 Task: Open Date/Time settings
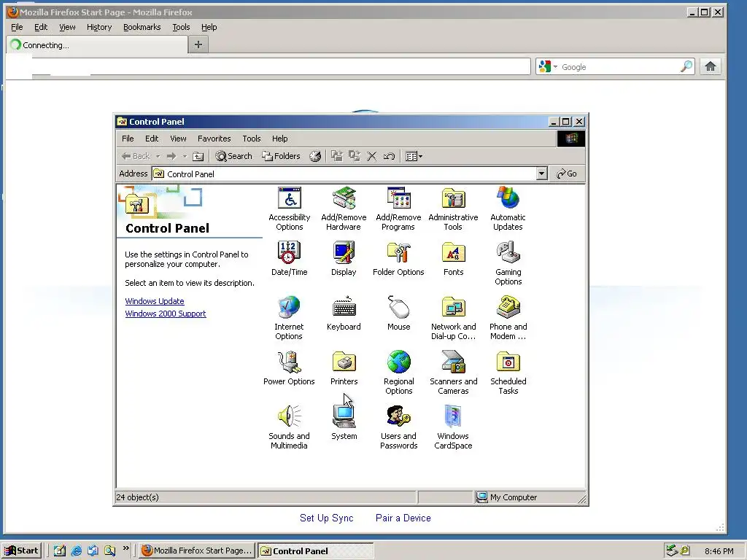(289, 259)
